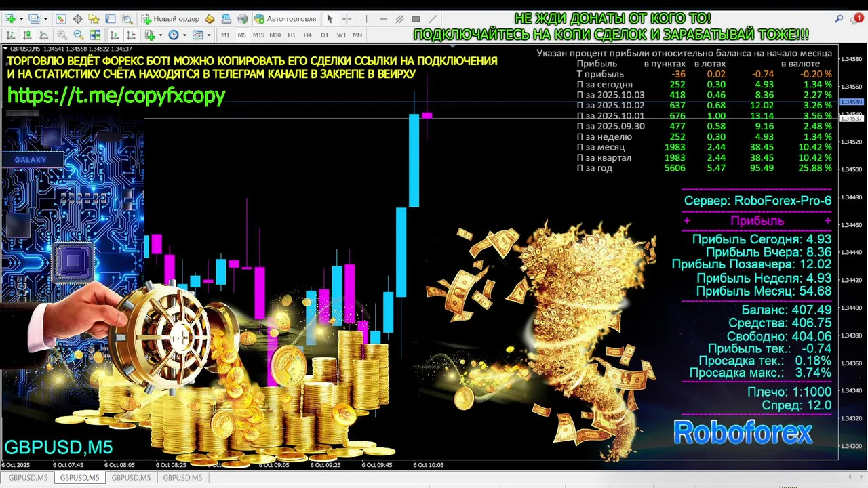868x488 pixels.
Task: Select the equidistant channel drawing tool
Action: click(399, 19)
